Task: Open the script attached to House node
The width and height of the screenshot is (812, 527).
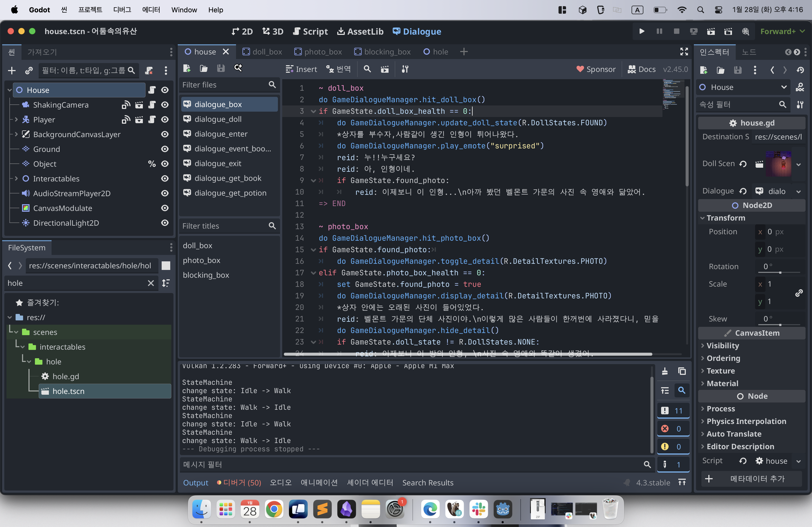Action: pos(152,90)
